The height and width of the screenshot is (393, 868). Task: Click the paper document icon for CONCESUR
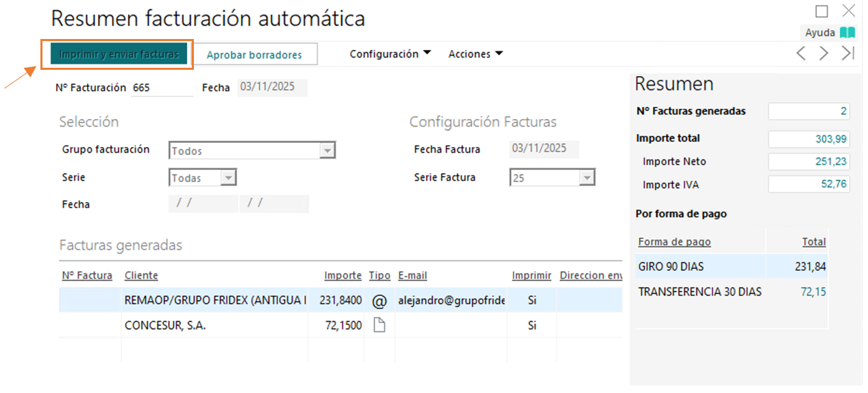click(x=379, y=326)
